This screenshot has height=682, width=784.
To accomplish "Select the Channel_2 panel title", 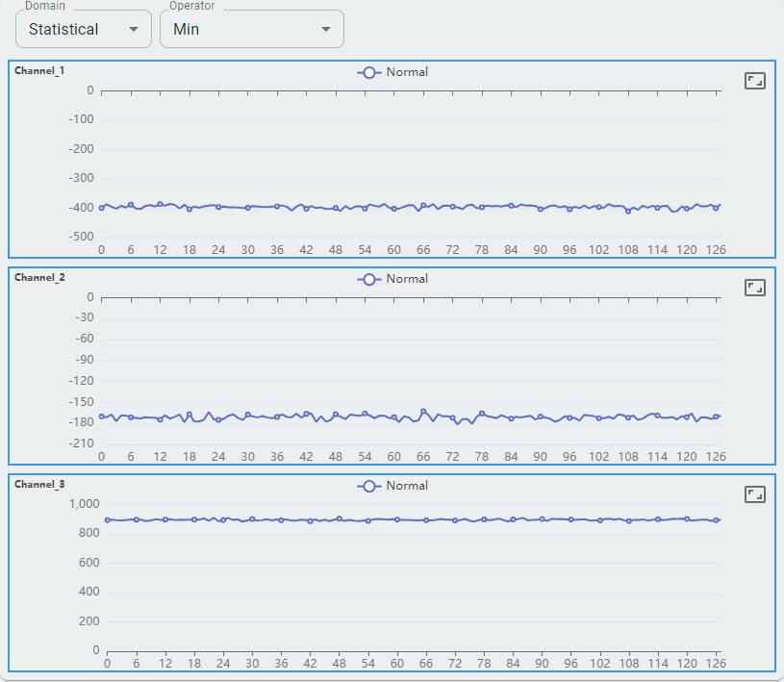I will point(39,277).
